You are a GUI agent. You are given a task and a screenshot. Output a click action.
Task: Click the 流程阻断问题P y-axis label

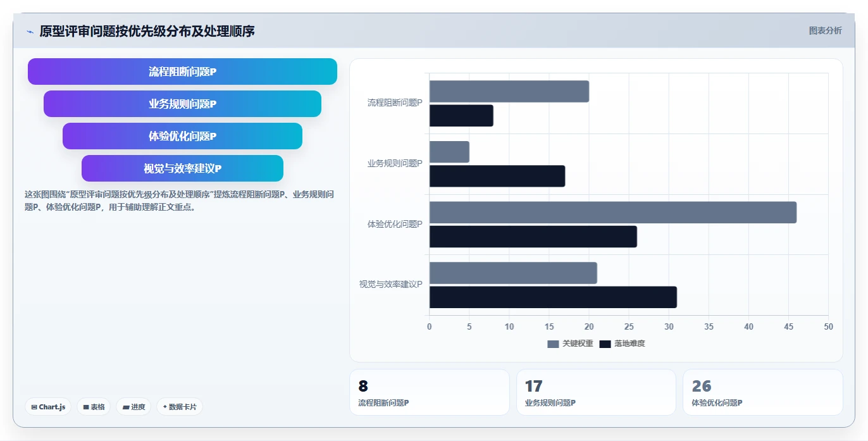click(x=395, y=102)
